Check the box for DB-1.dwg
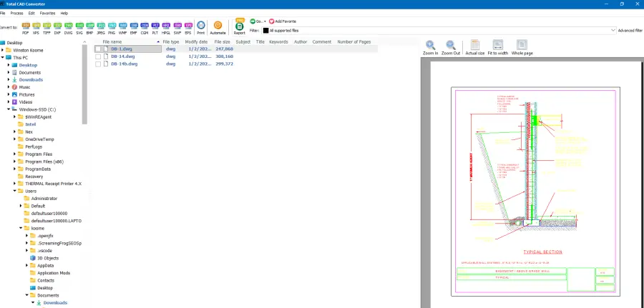Image resolution: width=644 pixels, height=308 pixels. coord(98,49)
